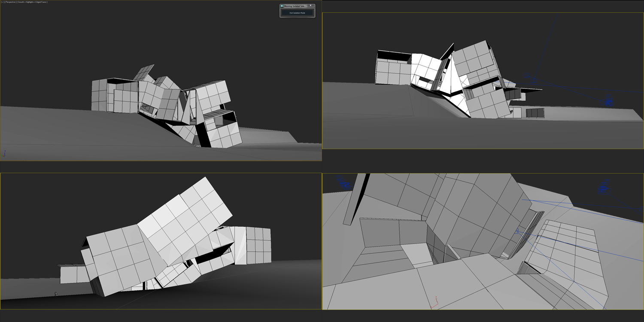Click Exit Isolation Mode button
The width and height of the screenshot is (644, 322).
coord(297,13)
